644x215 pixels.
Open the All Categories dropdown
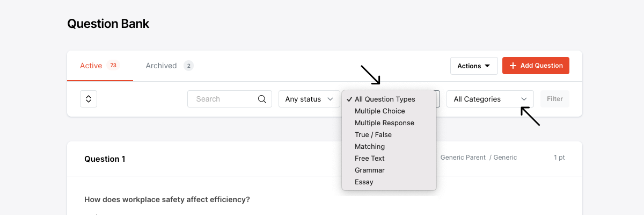coord(489,99)
